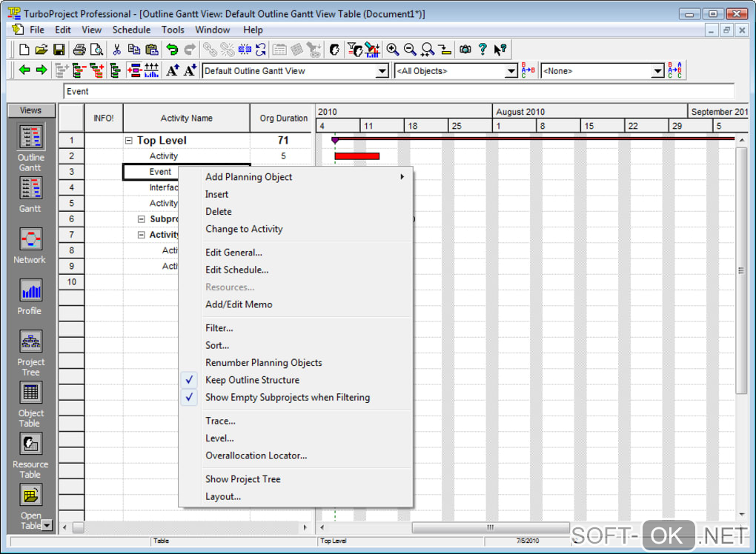This screenshot has width=756, height=554.
Task: Choose Insert from context menu
Action: [216, 194]
